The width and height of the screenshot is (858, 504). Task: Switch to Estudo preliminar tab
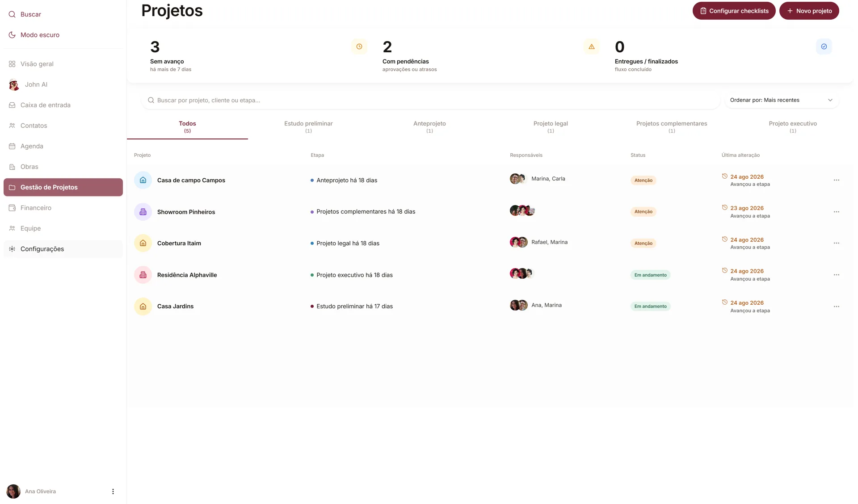pos(308,127)
